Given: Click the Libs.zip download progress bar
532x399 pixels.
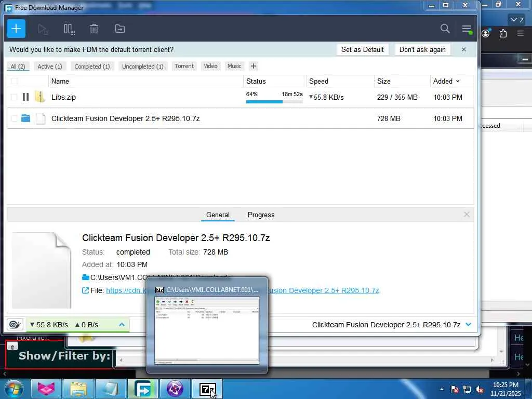Looking at the screenshot, I should tap(274, 101).
